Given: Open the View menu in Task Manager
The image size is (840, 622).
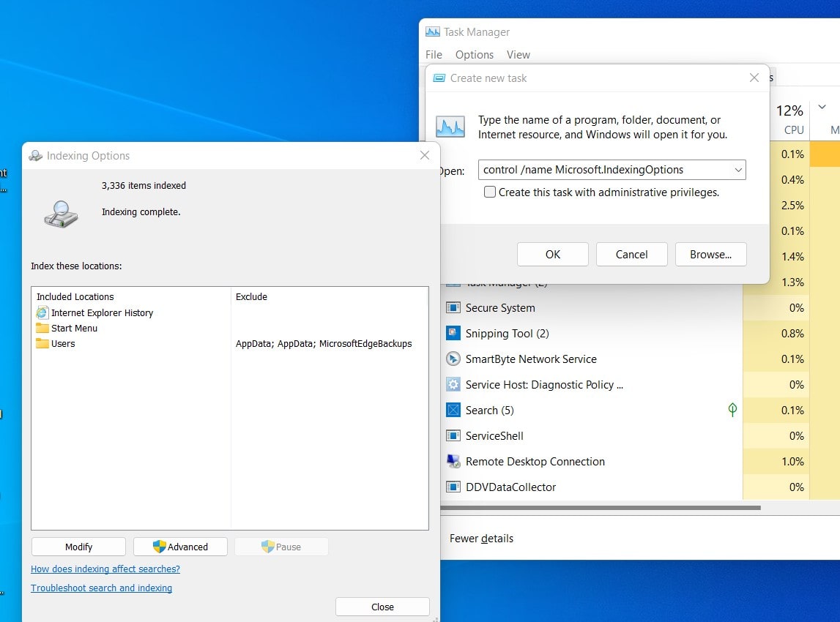Looking at the screenshot, I should click(518, 55).
